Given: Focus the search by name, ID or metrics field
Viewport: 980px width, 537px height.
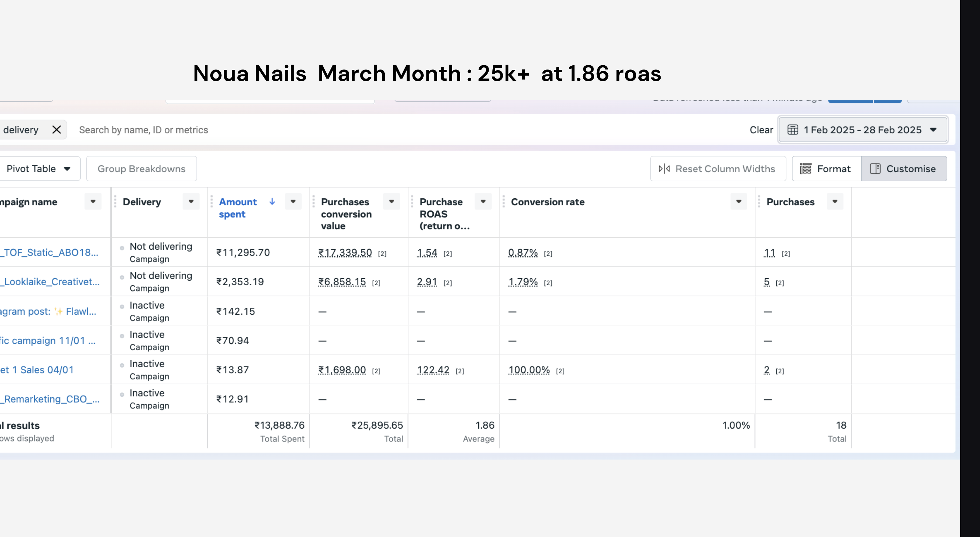Looking at the screenshot, I should [x=407, y=130].
